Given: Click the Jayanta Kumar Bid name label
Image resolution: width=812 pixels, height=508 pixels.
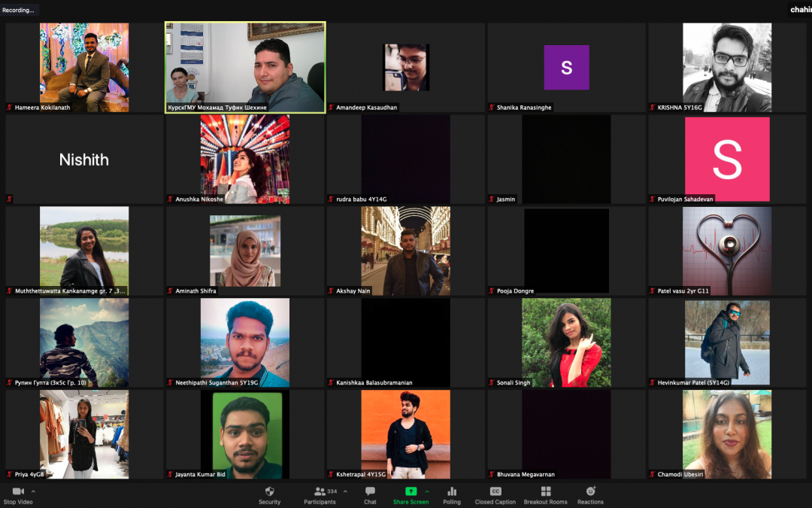Looking at the screenshot, I should pos(200,475).
